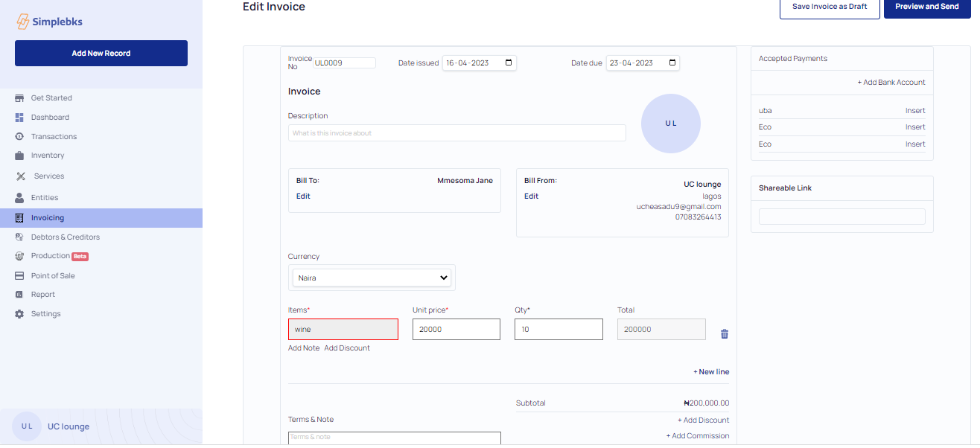The image size is (980, 448).
Task: Click the large UL invoice logo circle
Action: click(x=671, y=124)
